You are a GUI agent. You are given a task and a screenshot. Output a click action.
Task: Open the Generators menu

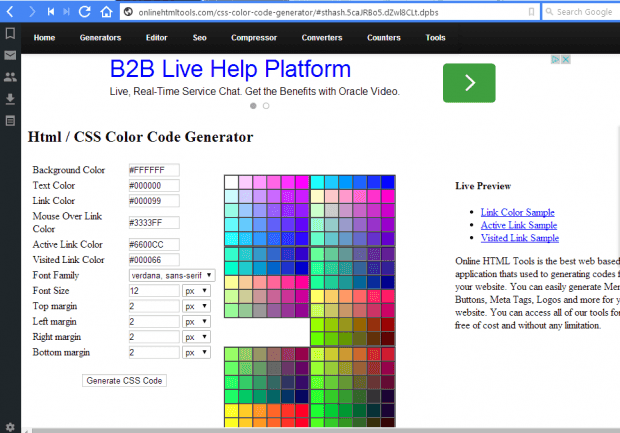pos(100,38)
